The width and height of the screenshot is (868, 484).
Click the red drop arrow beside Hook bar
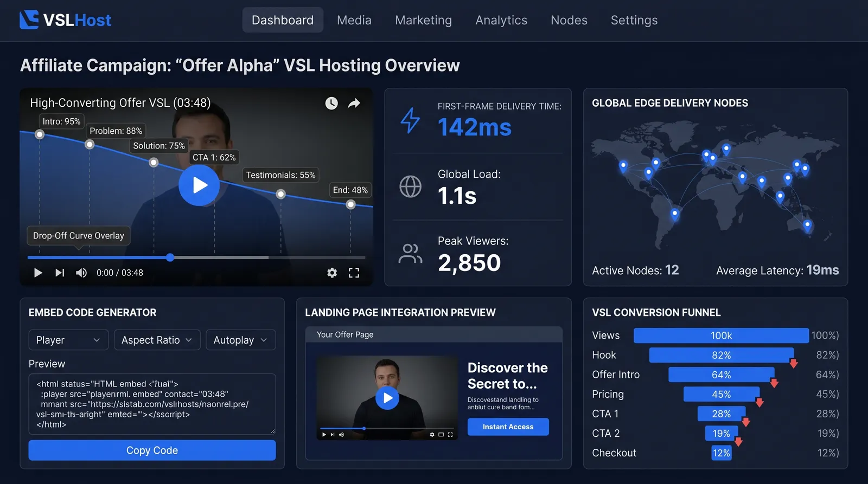(x=793, y=363)
